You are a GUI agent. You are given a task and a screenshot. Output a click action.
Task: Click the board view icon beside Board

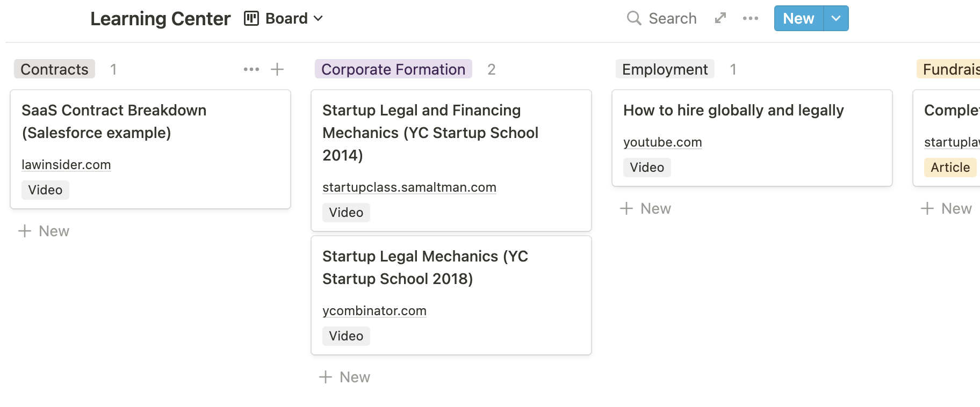tap(250, 18)
